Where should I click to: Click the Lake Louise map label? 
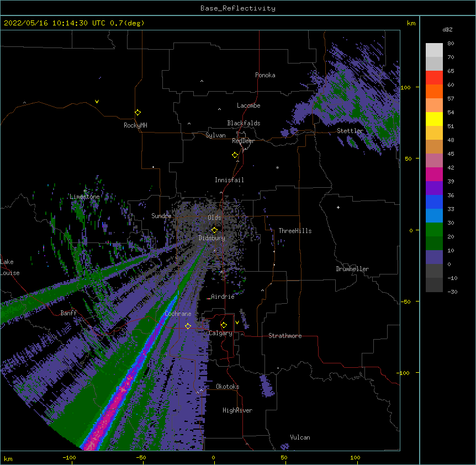tap(10, 267)
